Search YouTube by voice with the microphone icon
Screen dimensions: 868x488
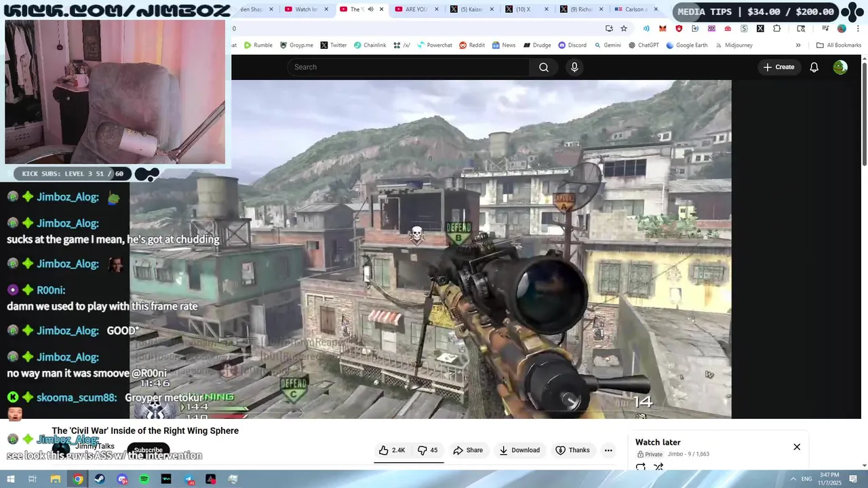[574, 67]
